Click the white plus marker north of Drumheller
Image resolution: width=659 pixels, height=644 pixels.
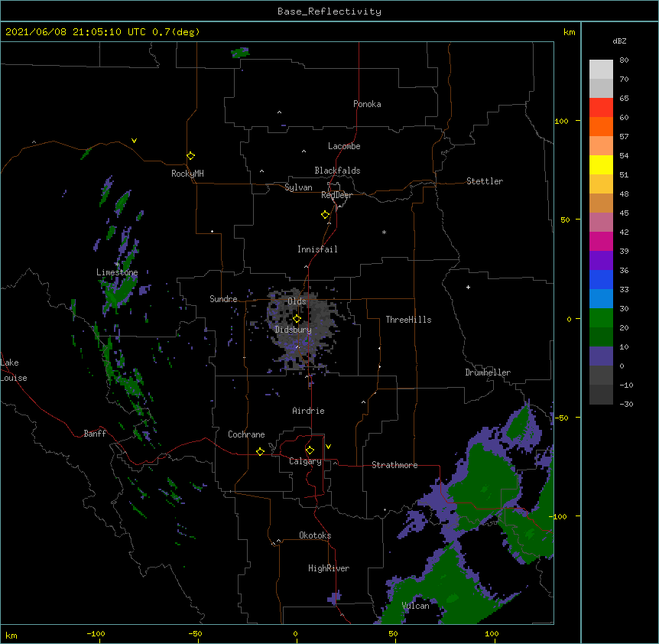pyautogui.click(x=468, y=287)
